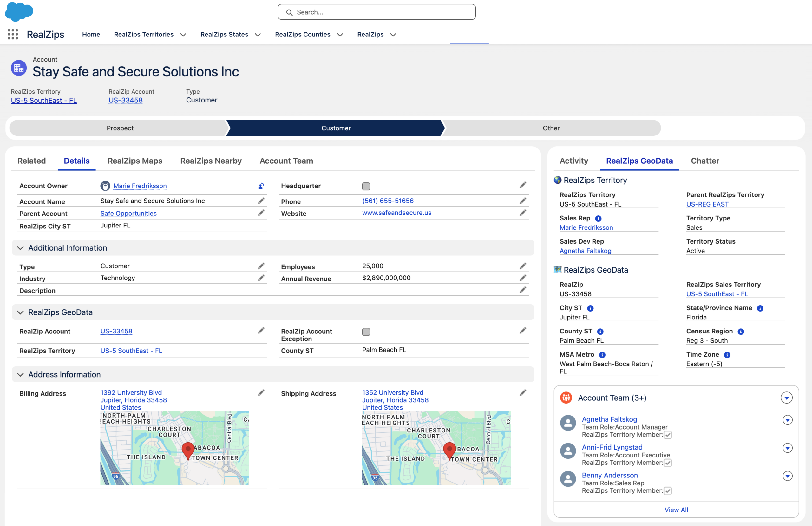Click the pencil icon to edit Billing Address
This screenshot has height=526, width=812.
click(x=261, y=392)
